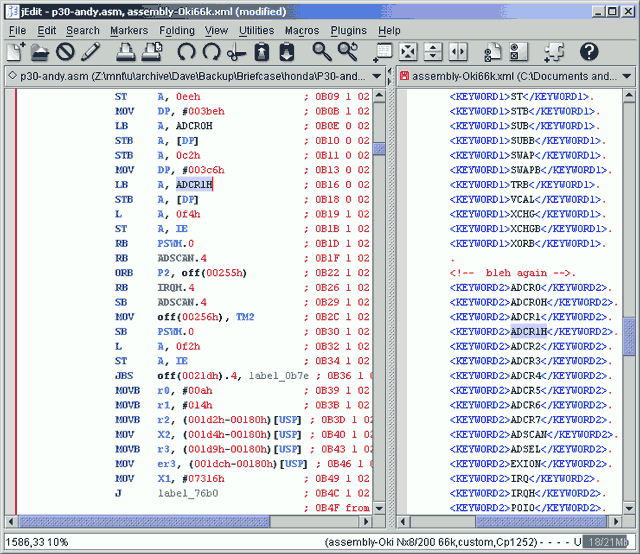Image resolution: width=640 pixels, height=554 pixels.
Task: Click the New View icon
Action: coord(382,52)
